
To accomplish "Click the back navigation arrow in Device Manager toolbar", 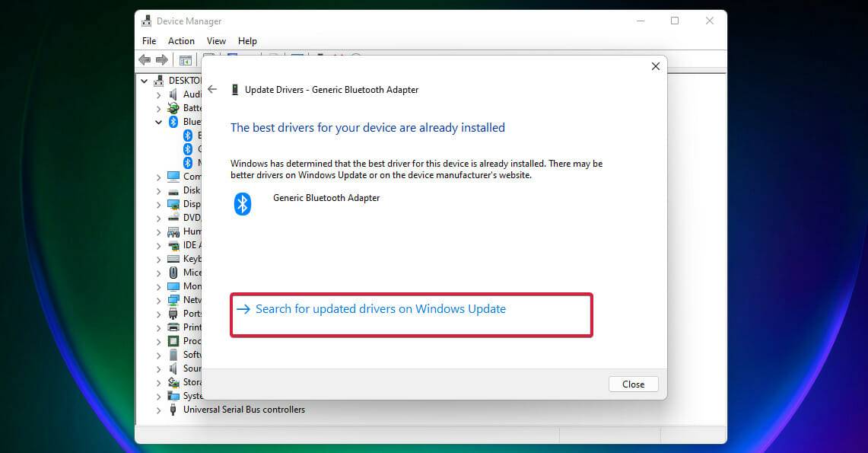I will point(144,59).
